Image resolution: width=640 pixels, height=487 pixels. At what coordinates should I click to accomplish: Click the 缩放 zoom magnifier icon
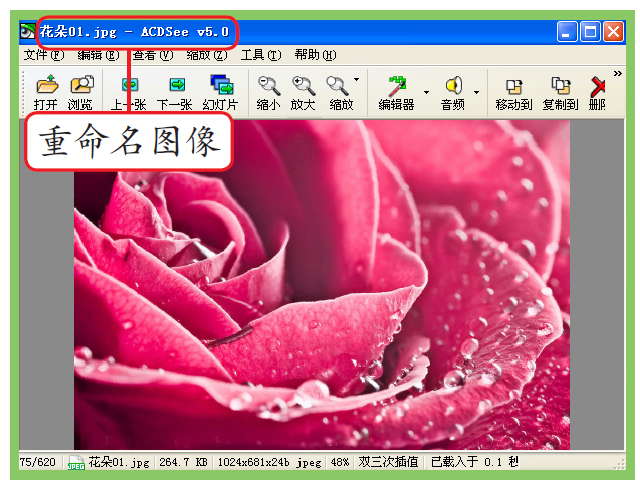pyautogui.click(x=339, y=87)
